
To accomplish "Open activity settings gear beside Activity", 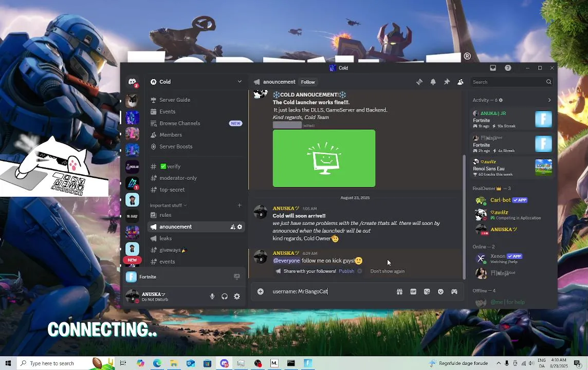I will point(501,100).
